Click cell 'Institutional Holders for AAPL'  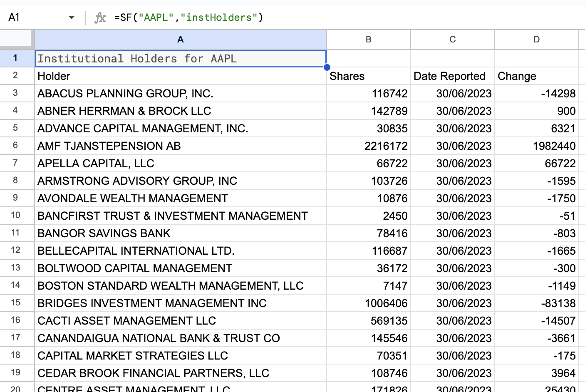point(181,59)
